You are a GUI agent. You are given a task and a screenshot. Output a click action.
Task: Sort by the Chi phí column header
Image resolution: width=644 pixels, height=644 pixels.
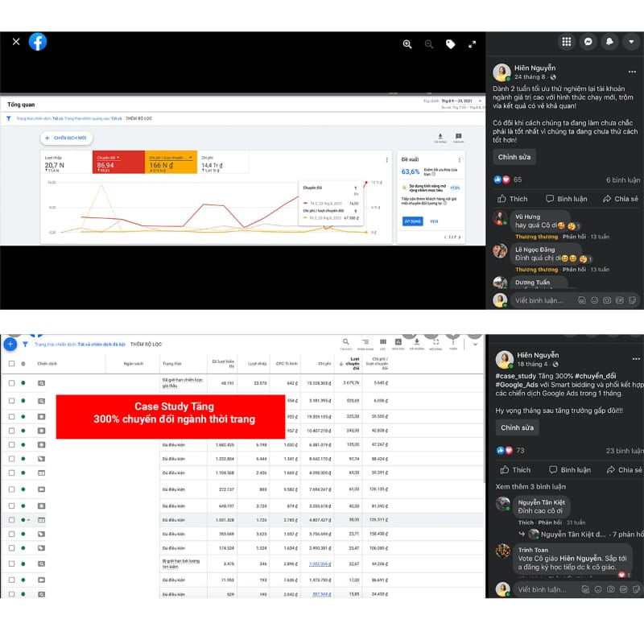pyautogui.click(x=324, y=364)
